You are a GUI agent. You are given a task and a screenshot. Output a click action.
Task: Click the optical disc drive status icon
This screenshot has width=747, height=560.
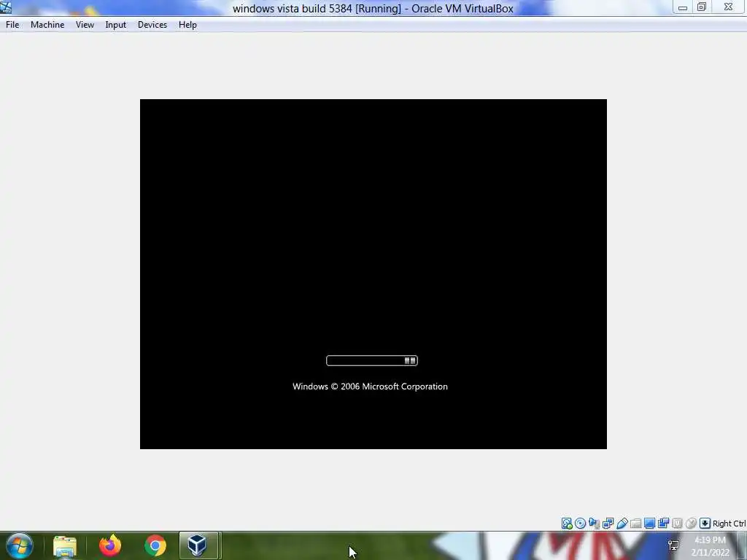click(580, 524)
